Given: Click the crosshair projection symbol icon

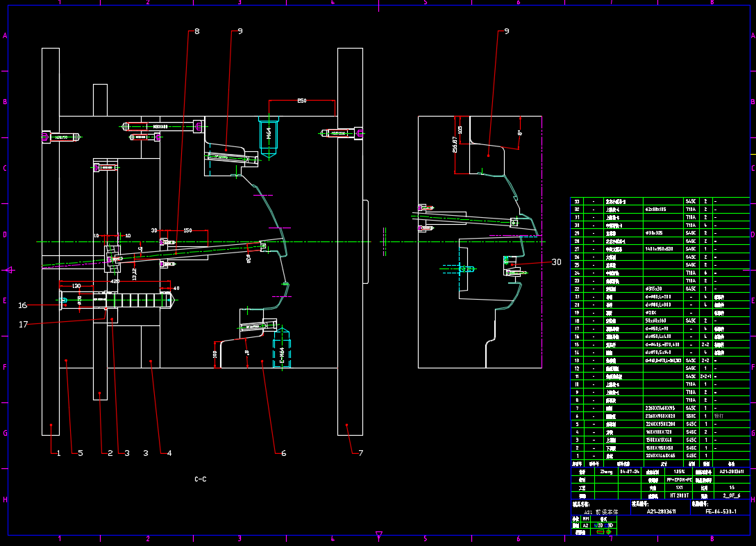Looking at the screenshot, I should tap(609, 531).
